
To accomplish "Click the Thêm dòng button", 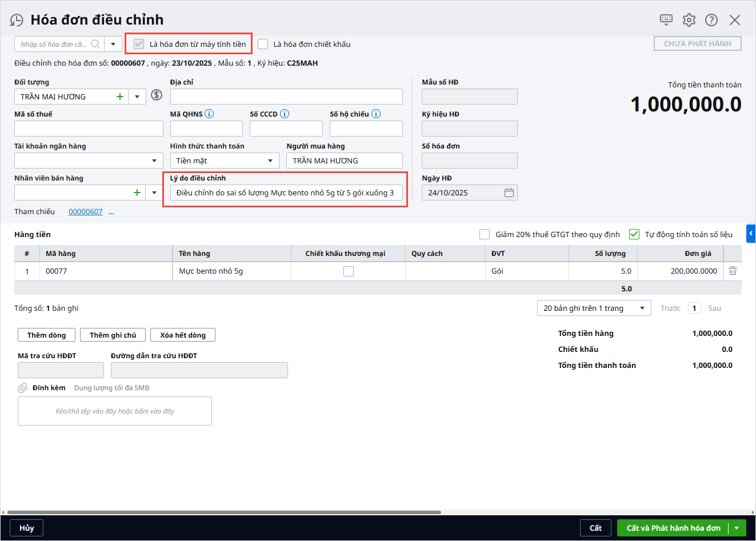I will (x=46, y=335).
